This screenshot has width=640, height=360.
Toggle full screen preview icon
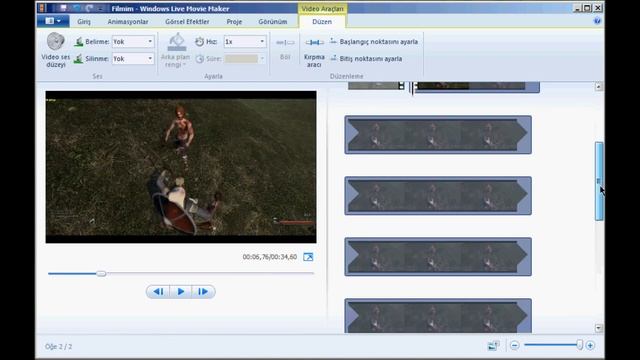pos(308,257)
